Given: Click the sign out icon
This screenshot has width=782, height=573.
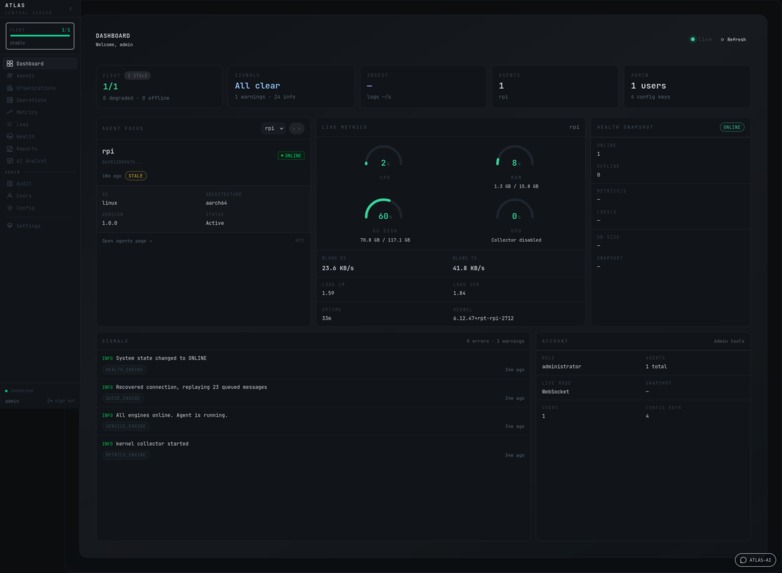Looking at the screenshot, I should point(49,401).
